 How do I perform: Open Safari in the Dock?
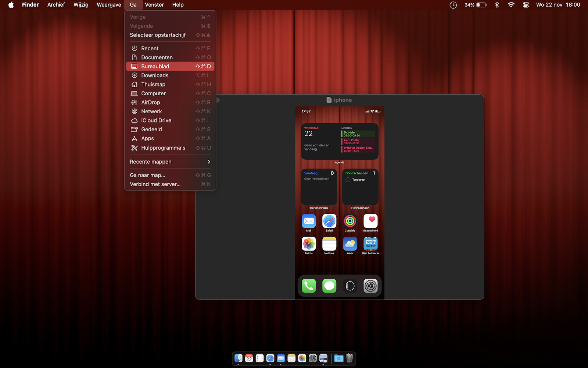click(x=270, y=358)
